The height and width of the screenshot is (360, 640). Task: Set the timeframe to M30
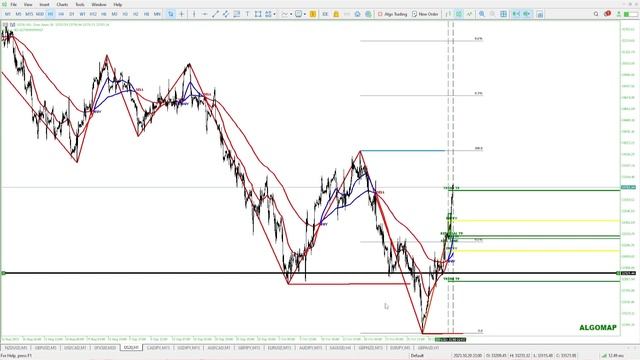tap(40, 14)
